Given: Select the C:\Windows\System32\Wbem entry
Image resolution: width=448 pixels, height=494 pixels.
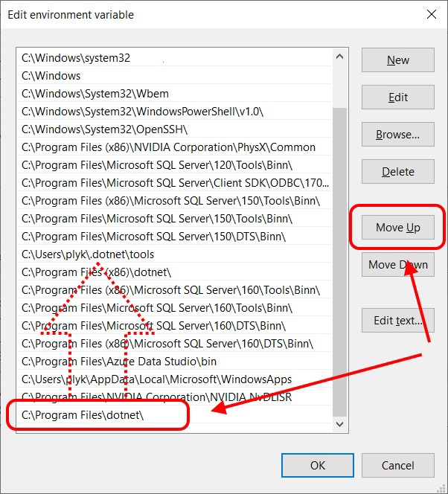Looking at the screenshot, I should [175, 94].
